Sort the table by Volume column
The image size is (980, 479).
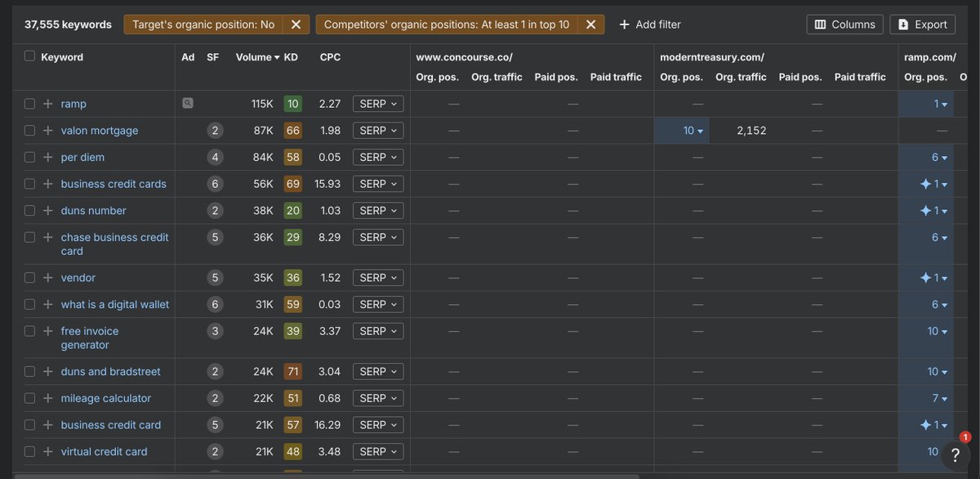[x=257, y=57]
